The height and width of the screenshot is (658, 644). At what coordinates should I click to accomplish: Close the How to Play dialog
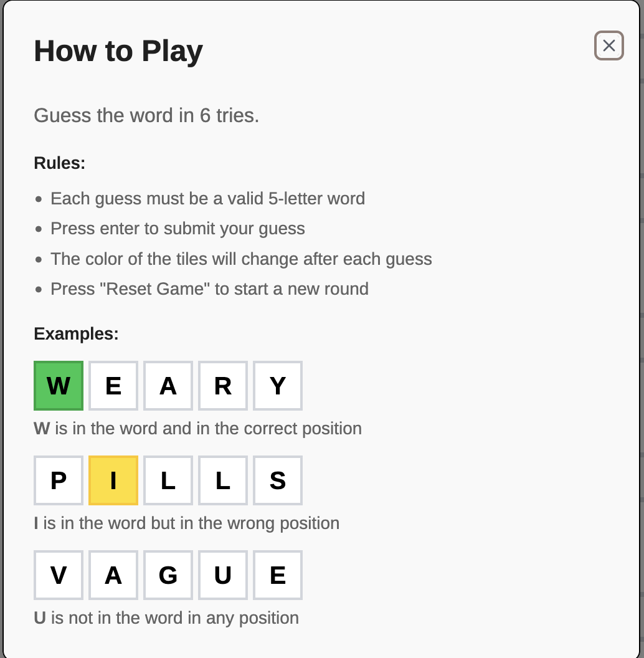[608, 45]
